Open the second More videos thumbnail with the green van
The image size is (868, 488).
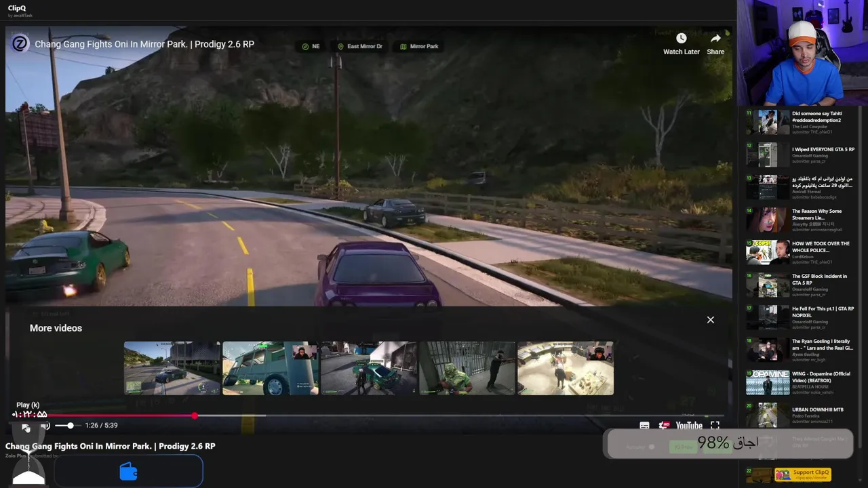(271, 368)
